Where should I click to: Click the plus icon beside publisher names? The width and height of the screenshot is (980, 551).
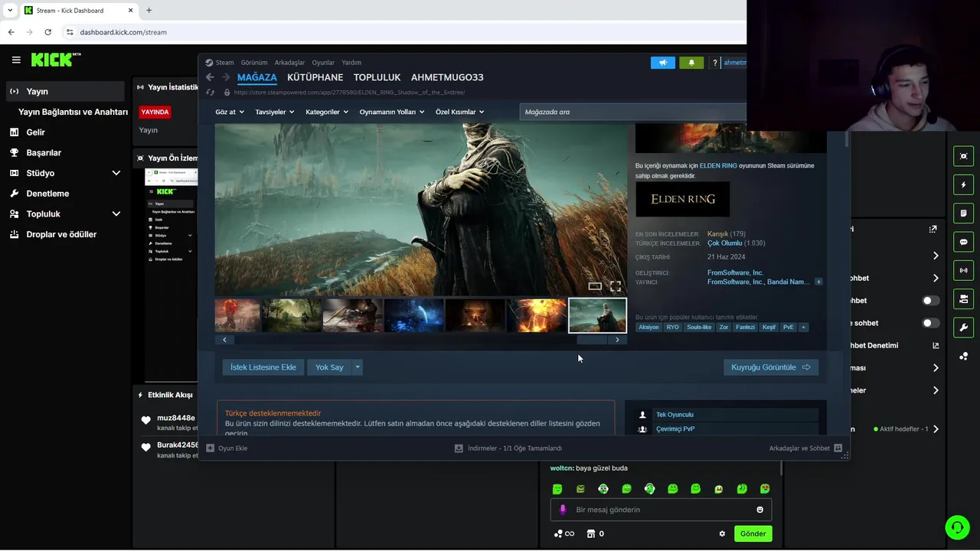pyautogui.click(x=818, y=282)
